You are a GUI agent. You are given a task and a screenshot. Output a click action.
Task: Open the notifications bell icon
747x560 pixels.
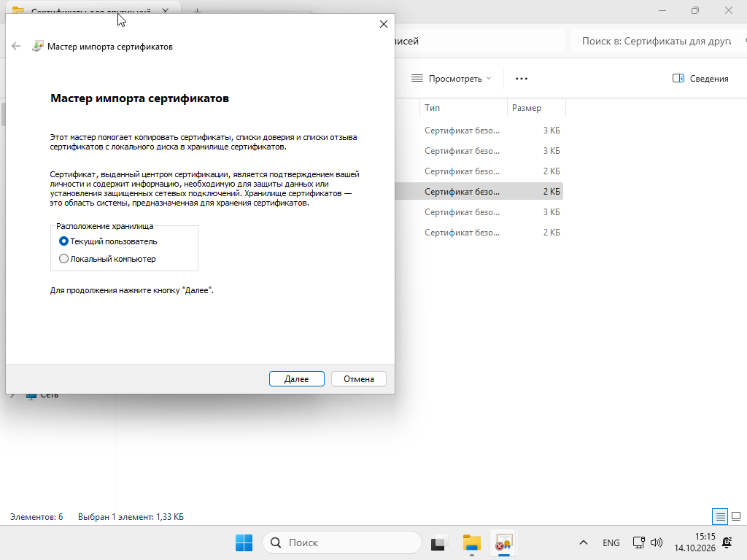(727, 542)
